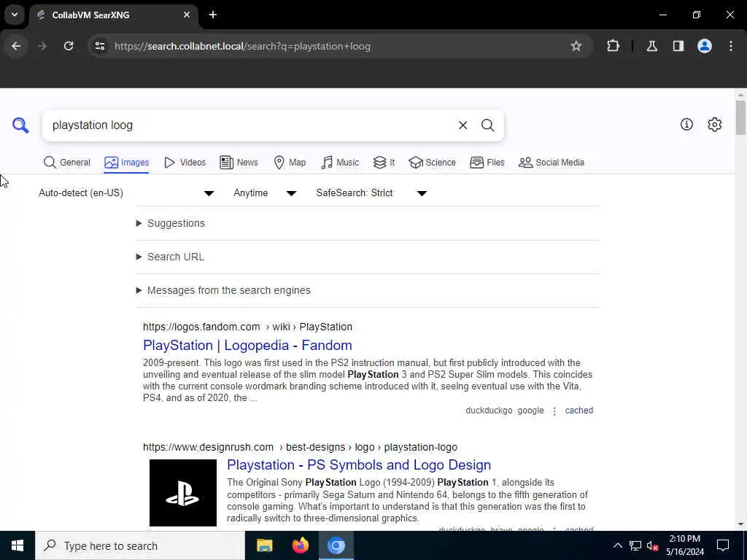747x560 pixels.
Task: Launch Firefox from taskbar
Action: coord(300,545)
